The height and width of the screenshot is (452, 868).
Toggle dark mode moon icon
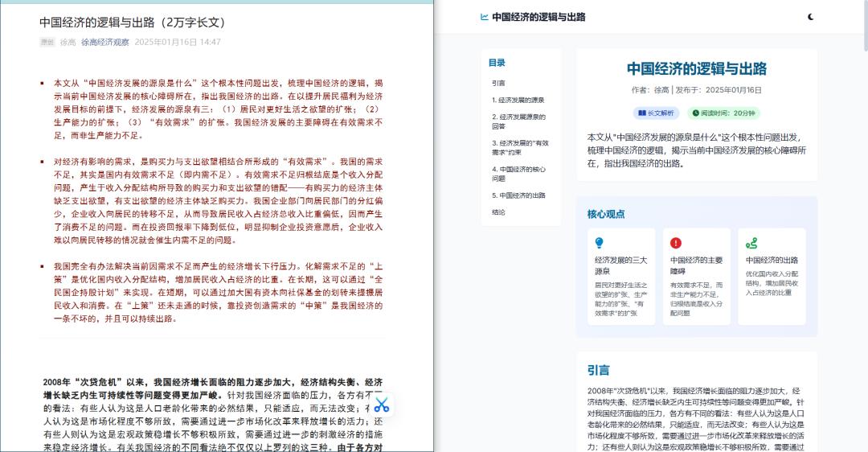(810, 17)
